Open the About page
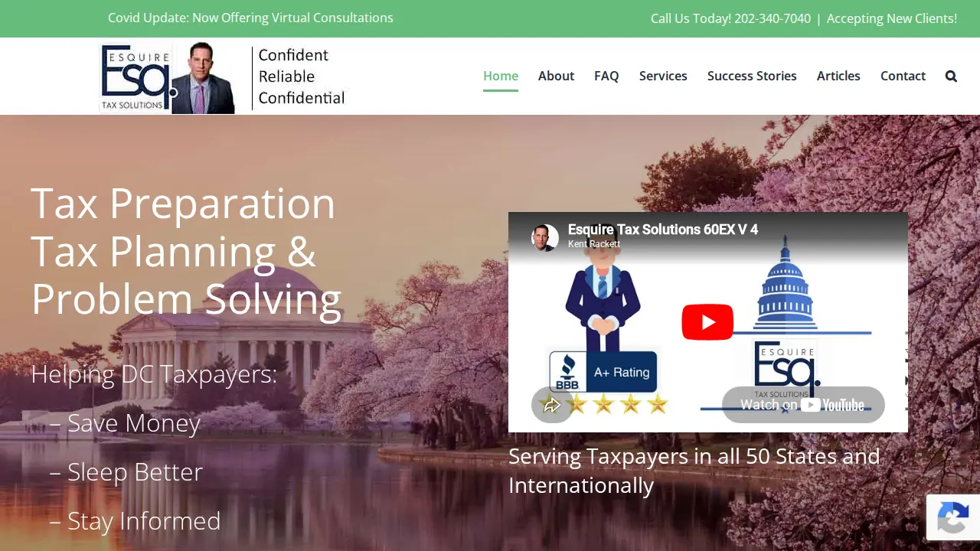 click(556, 76)
